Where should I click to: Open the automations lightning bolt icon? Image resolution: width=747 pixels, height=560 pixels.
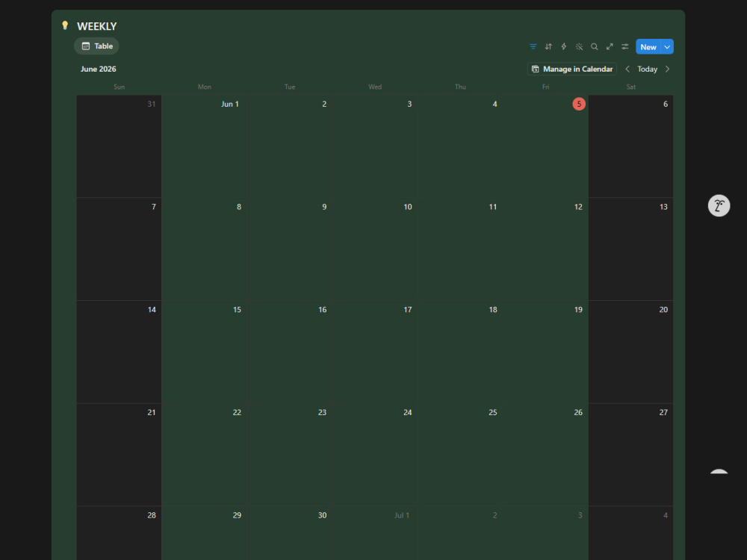[563, 46]
